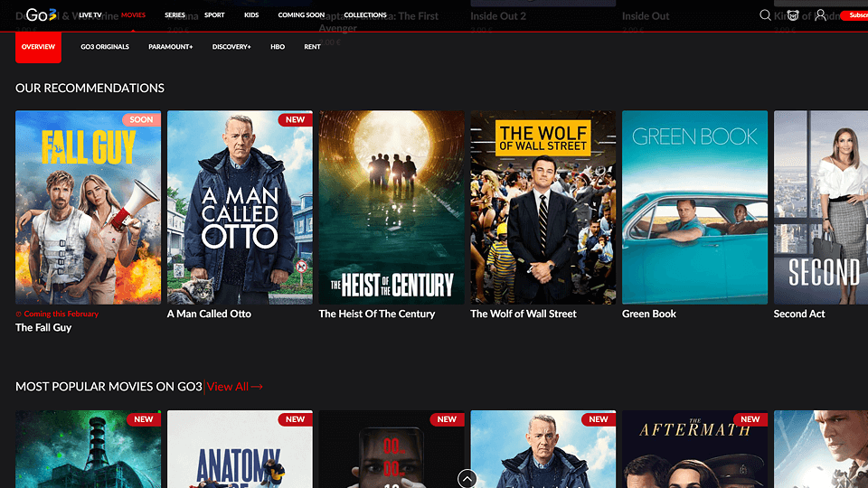The width and height of the screenshot is (868, 488).
Task: Switch to HBO tab
Action: coord(278,47)
